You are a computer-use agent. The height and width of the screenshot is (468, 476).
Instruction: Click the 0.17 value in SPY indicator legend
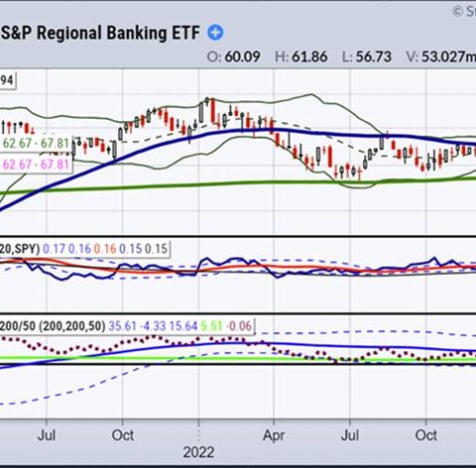coord(55,249)
